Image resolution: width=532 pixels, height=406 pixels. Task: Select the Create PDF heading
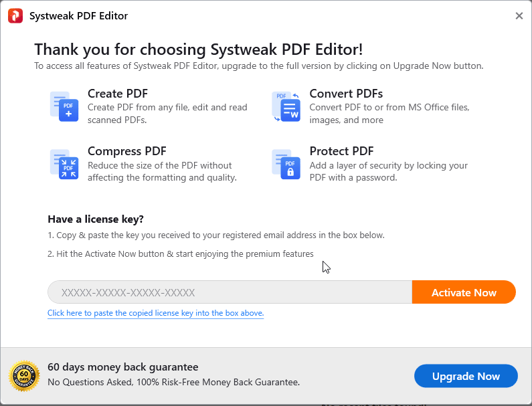tap(118, 93)
